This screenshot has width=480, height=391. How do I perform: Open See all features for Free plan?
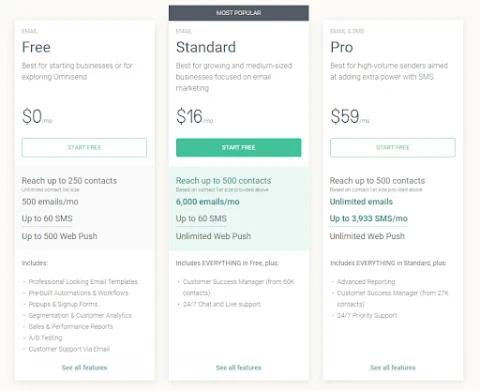[84, 368]
